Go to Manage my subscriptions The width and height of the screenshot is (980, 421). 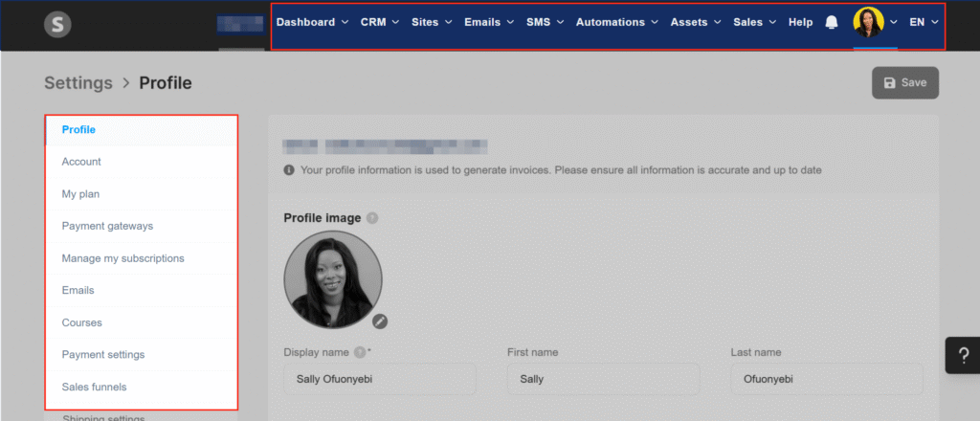point(122,258)
